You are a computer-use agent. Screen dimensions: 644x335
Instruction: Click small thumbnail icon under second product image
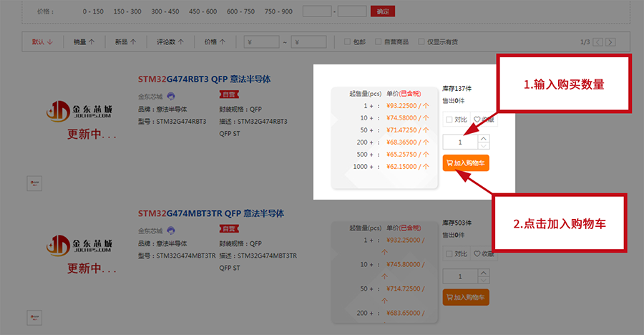(33, 317)
